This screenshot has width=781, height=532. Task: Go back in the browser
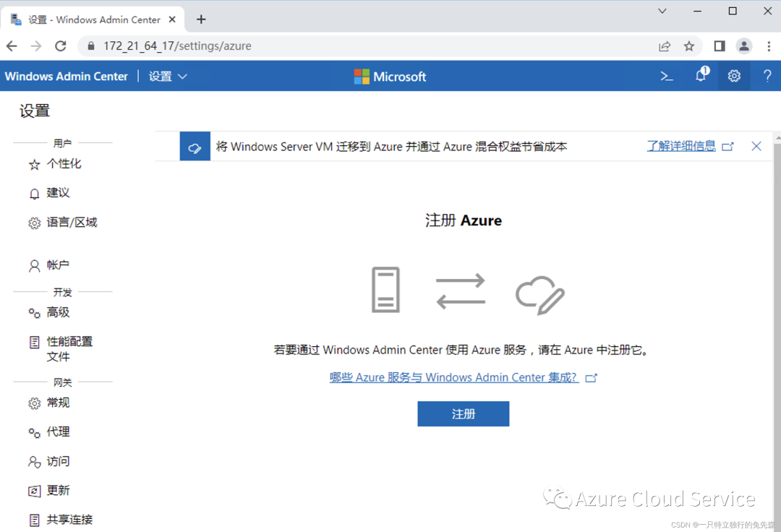12,46
